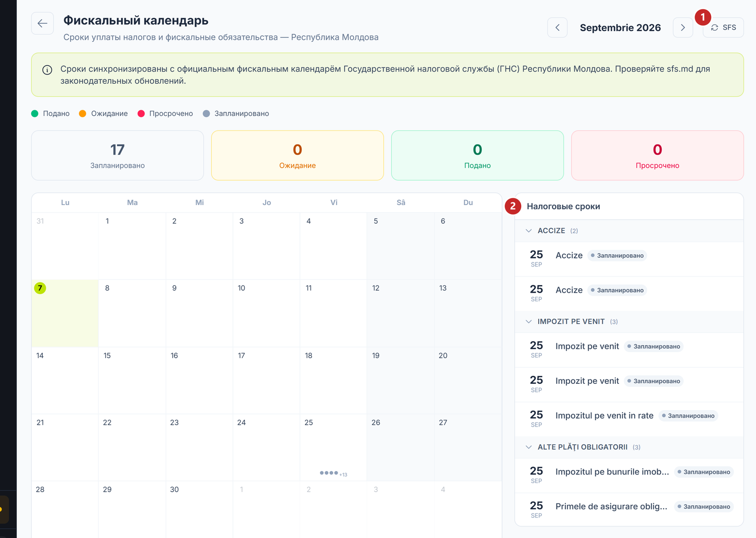Viewport: 756px width, 538px height.
Task: Click the Фискальный календарь page heading
Action: coord(136,21)
